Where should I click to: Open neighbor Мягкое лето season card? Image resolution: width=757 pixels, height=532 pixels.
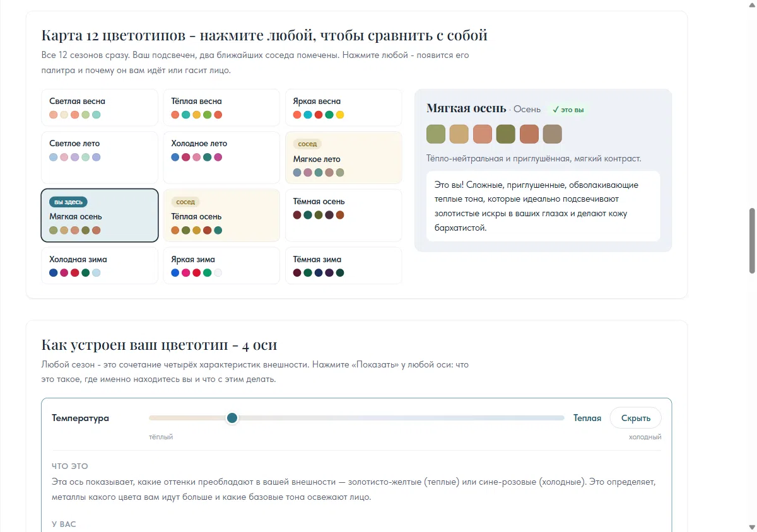point(343,157)
